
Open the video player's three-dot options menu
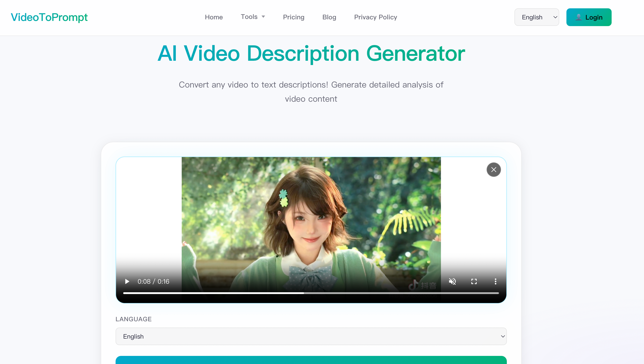(x=495, y=281)
